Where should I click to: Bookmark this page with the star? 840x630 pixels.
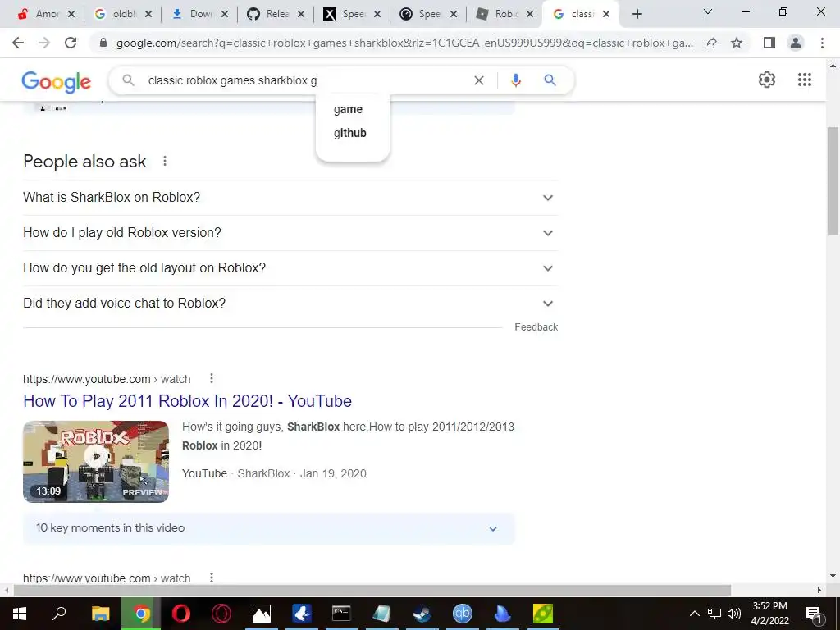(737, 43)
